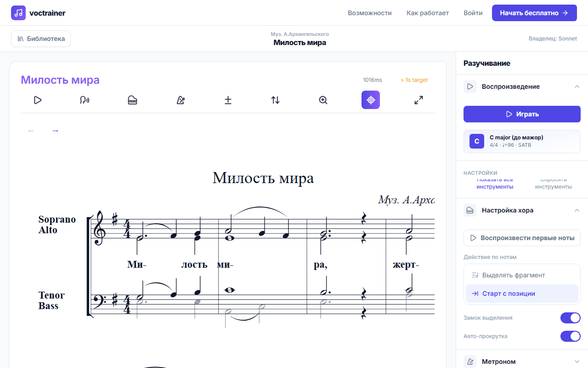Click the Метроном section icon
The height and width of the screenshot is (368, 588).
click(470, 362)
